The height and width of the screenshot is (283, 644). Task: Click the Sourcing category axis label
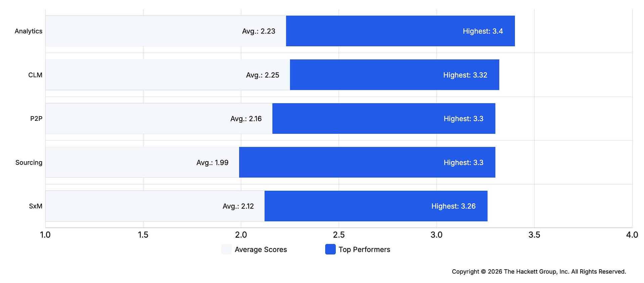(29, 162)
